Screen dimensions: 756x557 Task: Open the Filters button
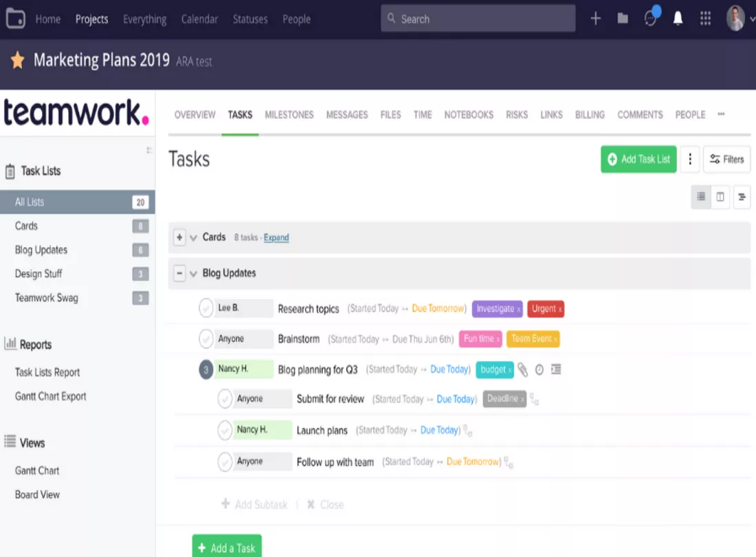[726, 159]
